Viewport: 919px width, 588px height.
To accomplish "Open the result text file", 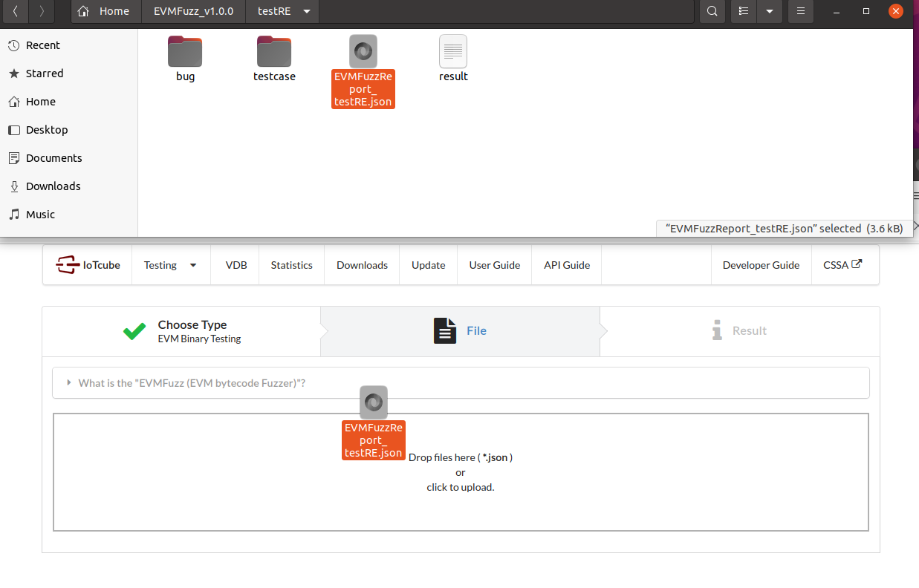I will [x=453, y=52].
